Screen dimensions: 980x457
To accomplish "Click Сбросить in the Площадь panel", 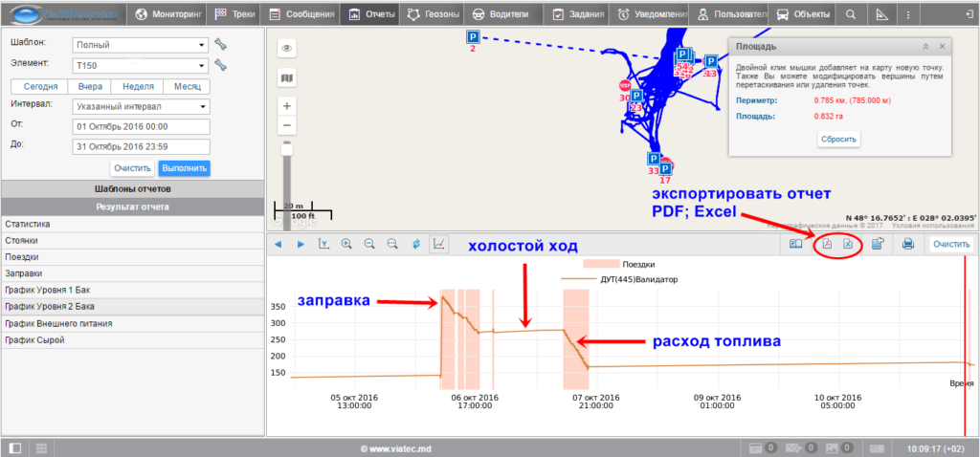I will click(838, 139).
